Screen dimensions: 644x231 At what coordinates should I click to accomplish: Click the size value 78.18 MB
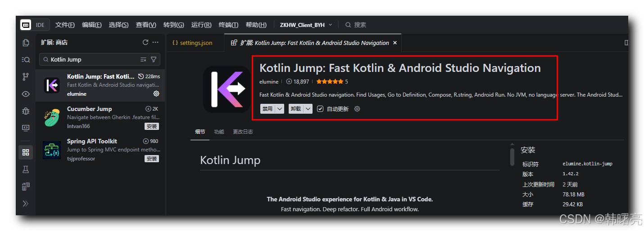point(573,195)
